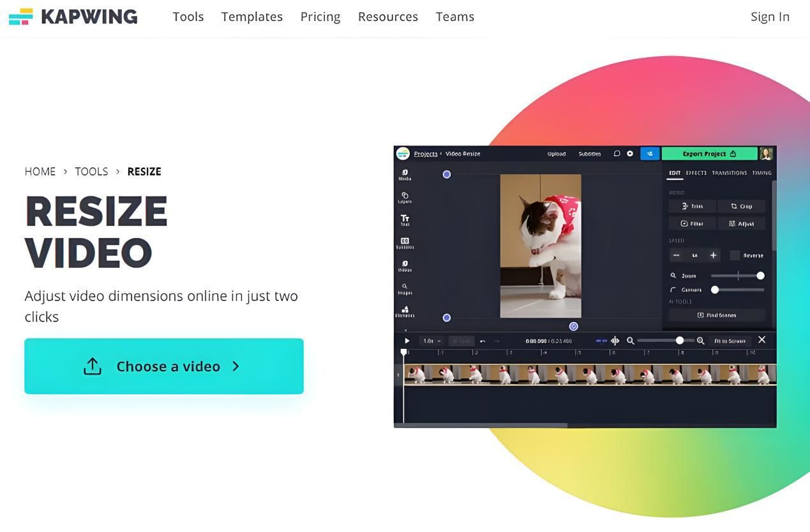
Task: Follow the HOME breadcrumb link
Action: [x=40, y=172]
